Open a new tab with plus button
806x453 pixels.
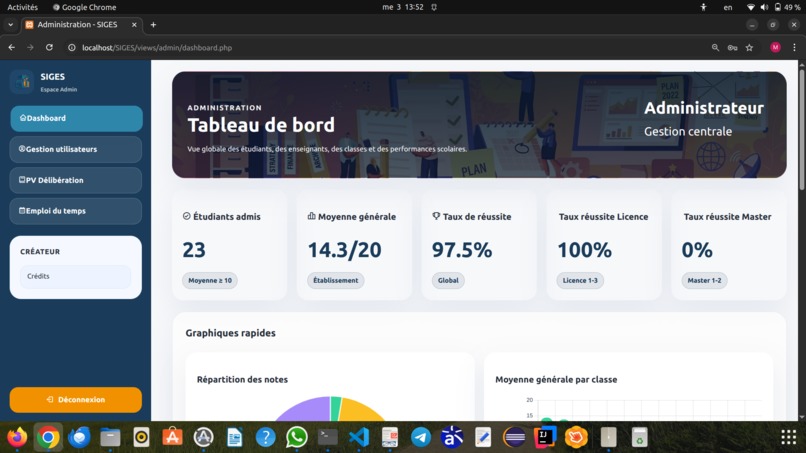tap(153, 25)
